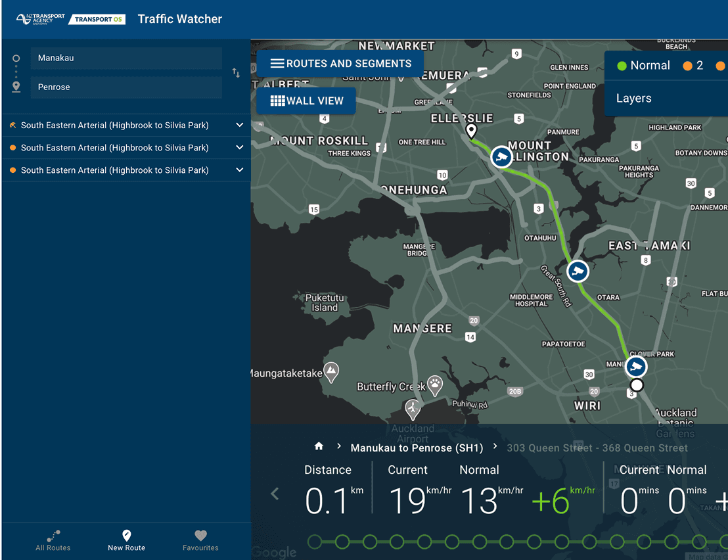Expand the first South Eastern Arterial route
Screen dimensions: 728x560
pos(240,125)
